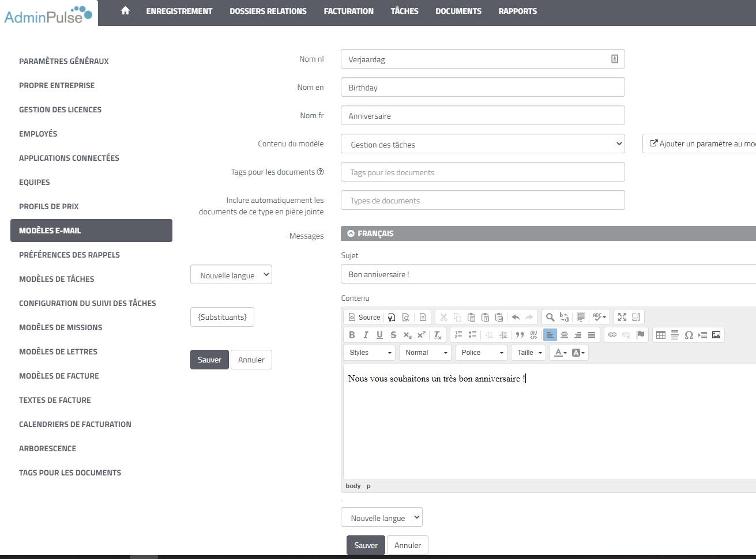Open spell check ABC dropdown
This screenshot has height=559, width=756.
click(599, 317)
